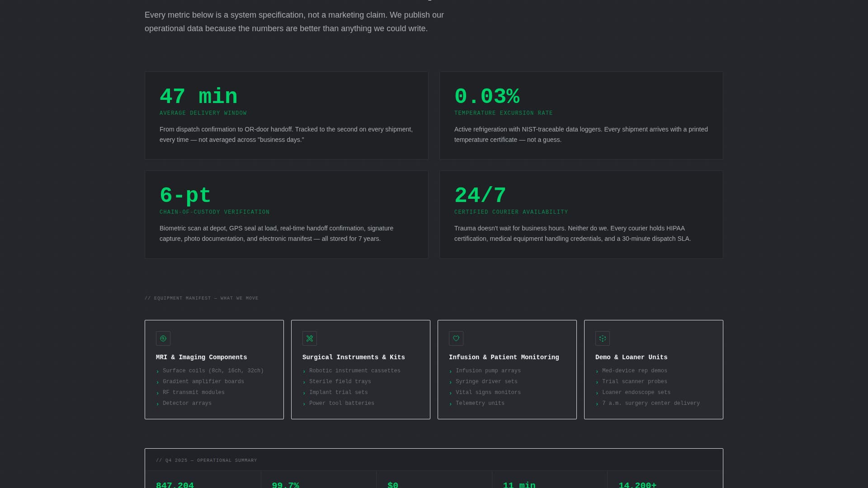Click the RF transmit modules item

click(193, 393)
